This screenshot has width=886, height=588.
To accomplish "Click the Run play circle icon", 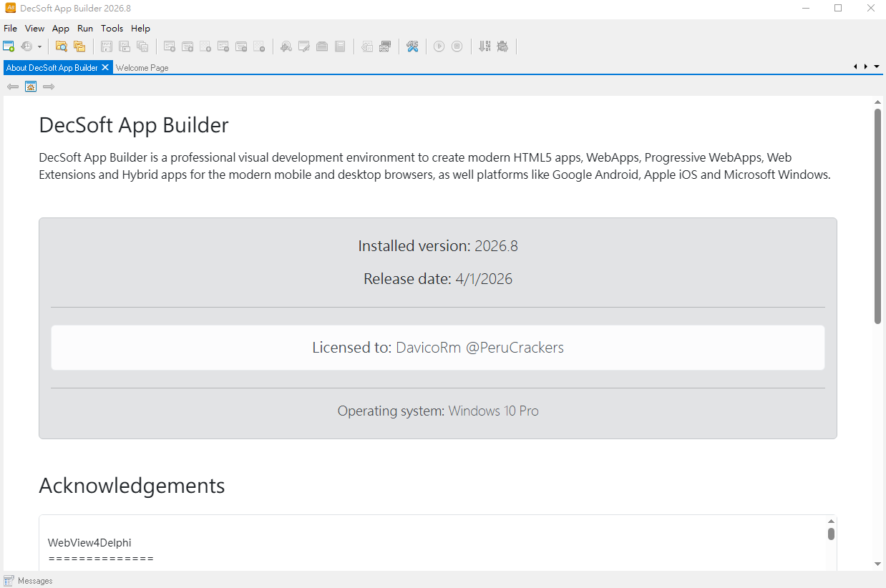I will click(439, 46).
